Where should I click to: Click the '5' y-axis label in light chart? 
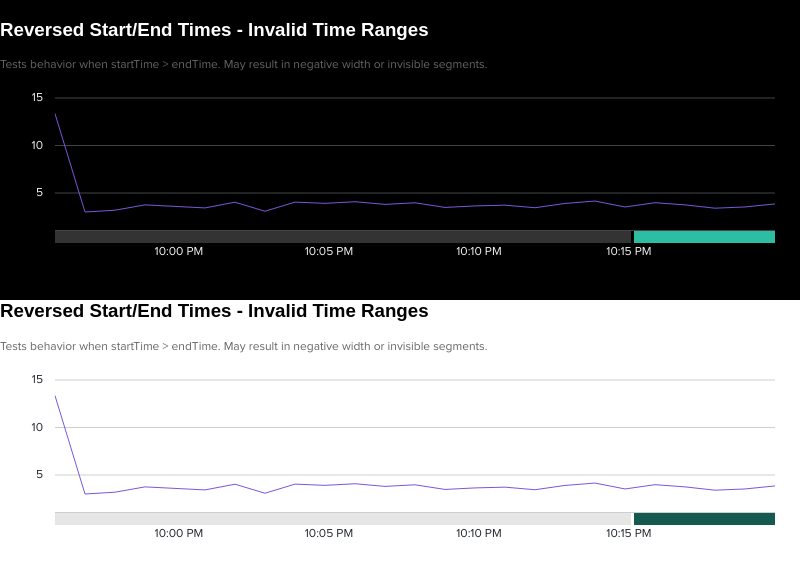pos(40,475)
